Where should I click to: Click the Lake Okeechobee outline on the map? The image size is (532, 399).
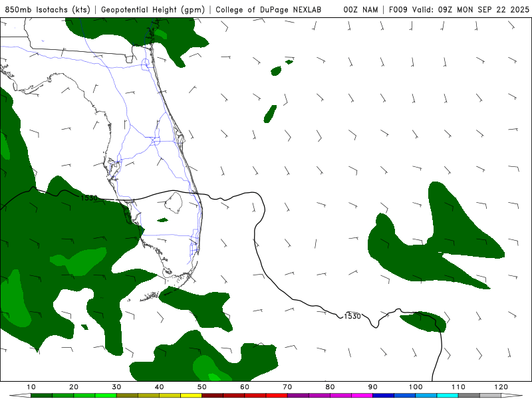coord(174,203)
